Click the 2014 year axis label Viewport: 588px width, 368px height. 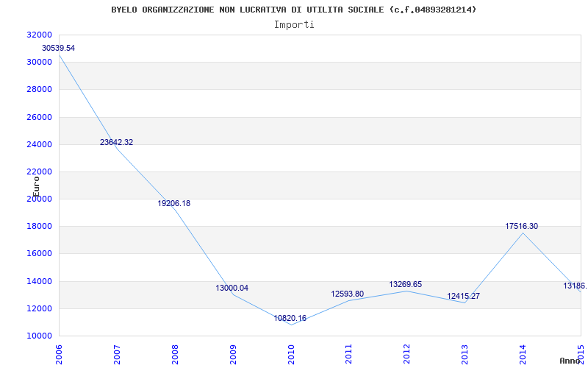[523, 354]
